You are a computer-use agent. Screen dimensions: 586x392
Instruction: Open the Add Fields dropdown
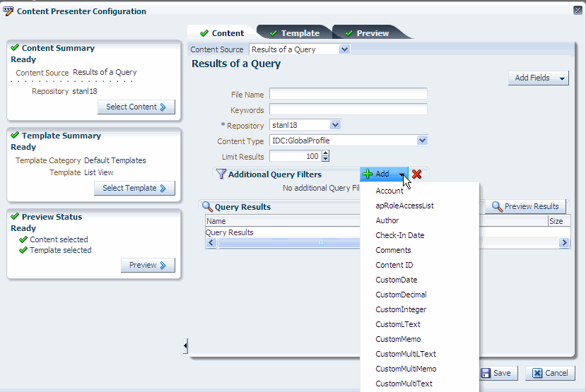tap(539, 78)
